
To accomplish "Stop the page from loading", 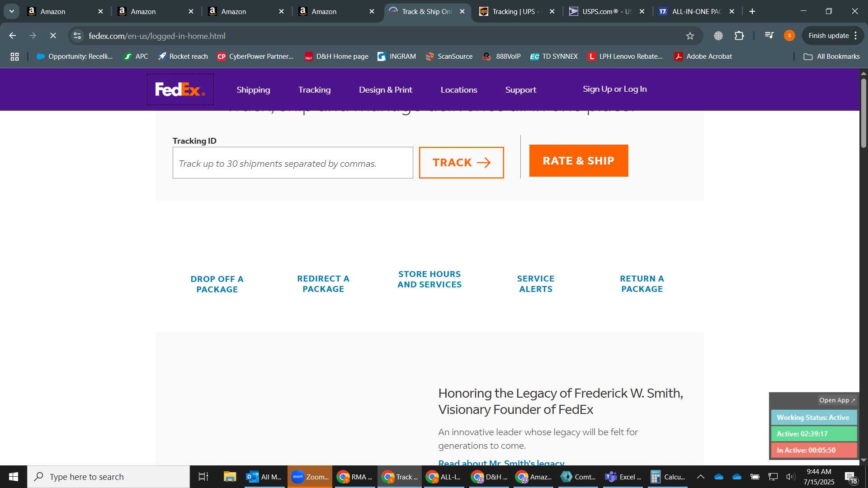I will [x=53, y=36].
